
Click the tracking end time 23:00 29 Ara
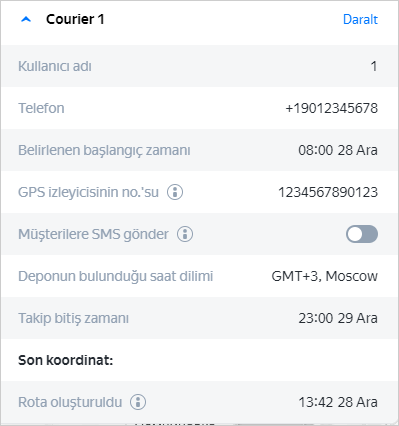pyautogui.click(x=338, y=318)
